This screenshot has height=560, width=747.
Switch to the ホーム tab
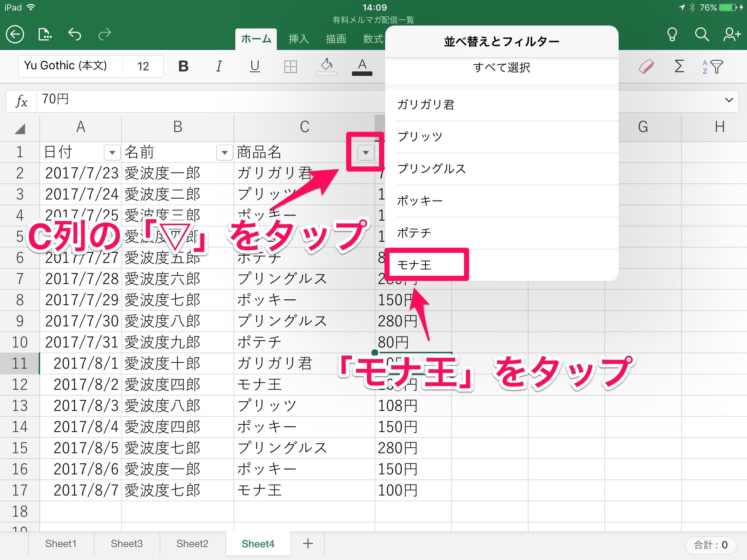tap(256, 39)
